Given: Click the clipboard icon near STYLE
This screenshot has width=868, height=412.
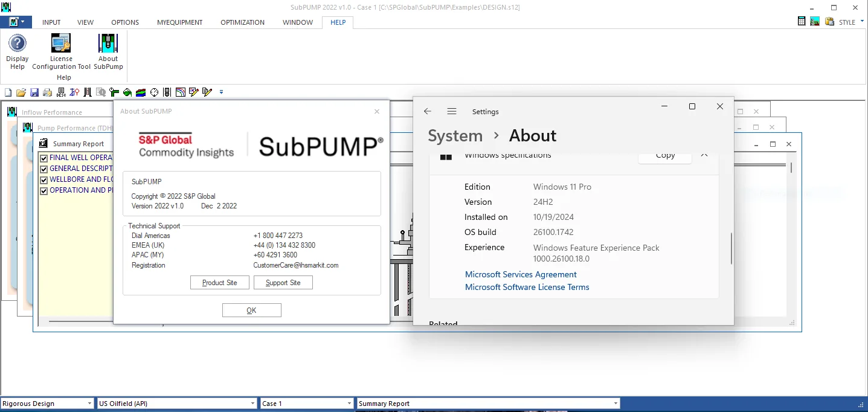Looking at the screenshot, I should click(x=830, y=21).
